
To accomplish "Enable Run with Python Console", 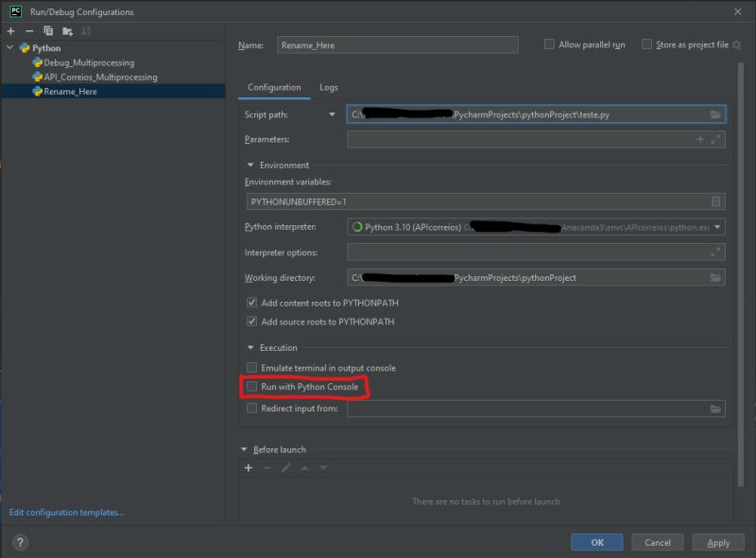I will coord(251,388).
